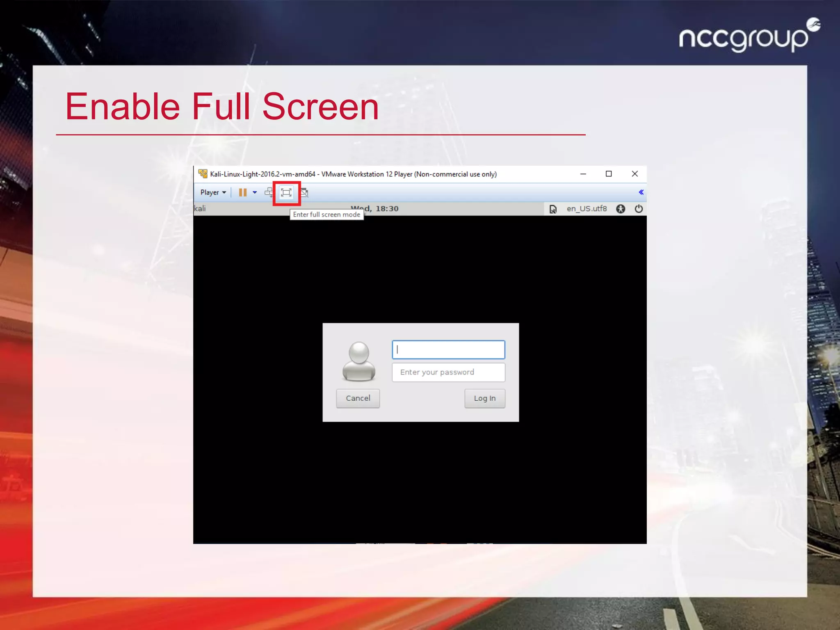
Task: Maximize the VMware Player window
Action: 609,174
